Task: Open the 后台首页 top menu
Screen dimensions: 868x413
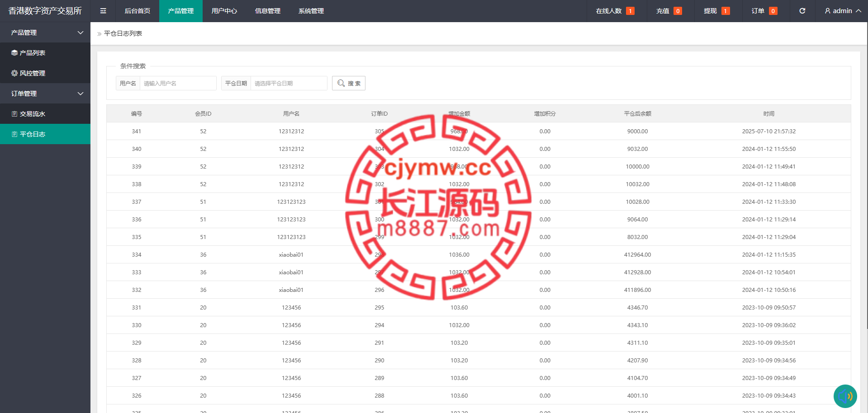Action: point(138,11)
